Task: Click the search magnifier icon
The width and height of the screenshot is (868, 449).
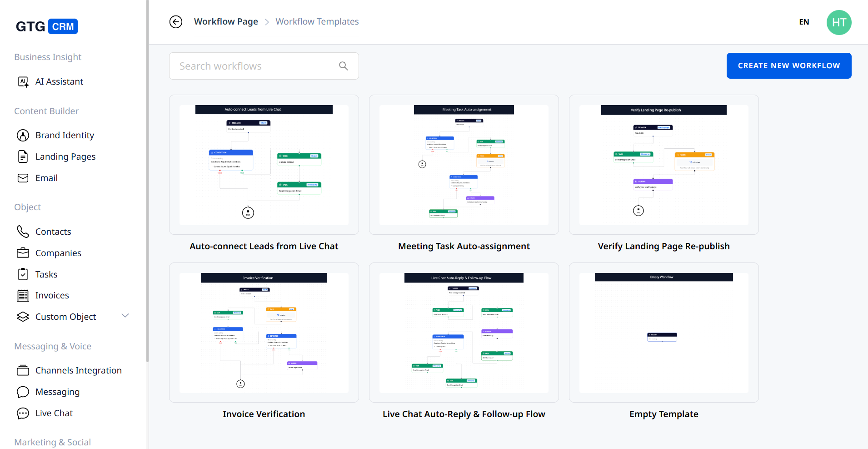Action: [344, 66]
